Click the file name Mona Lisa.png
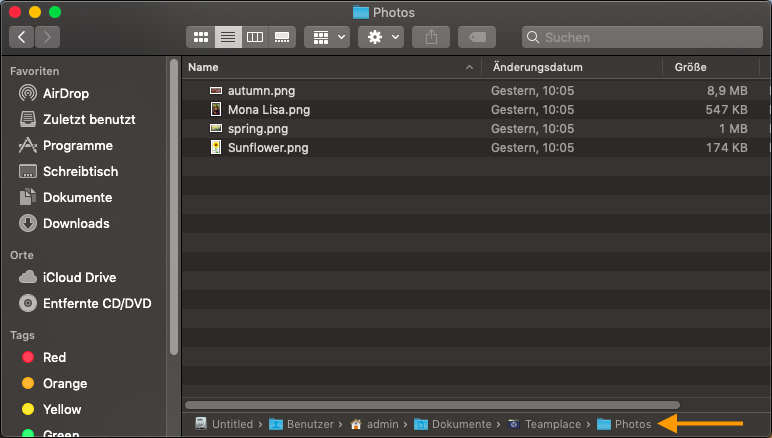The height and width of the screenshot is (438, 772). [x=269, y=110]
